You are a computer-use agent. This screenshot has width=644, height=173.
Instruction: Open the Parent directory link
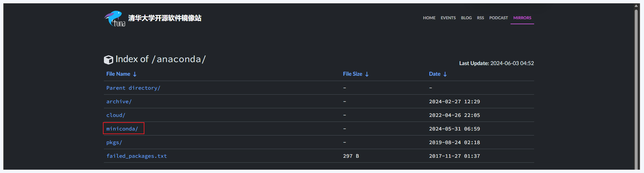pos(133,88)
